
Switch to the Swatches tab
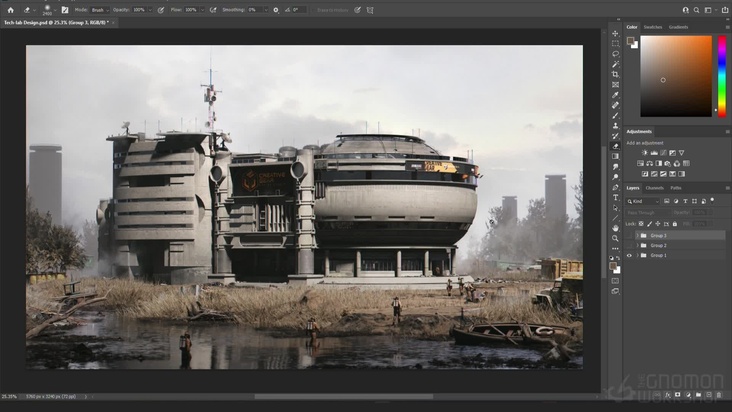652,27
